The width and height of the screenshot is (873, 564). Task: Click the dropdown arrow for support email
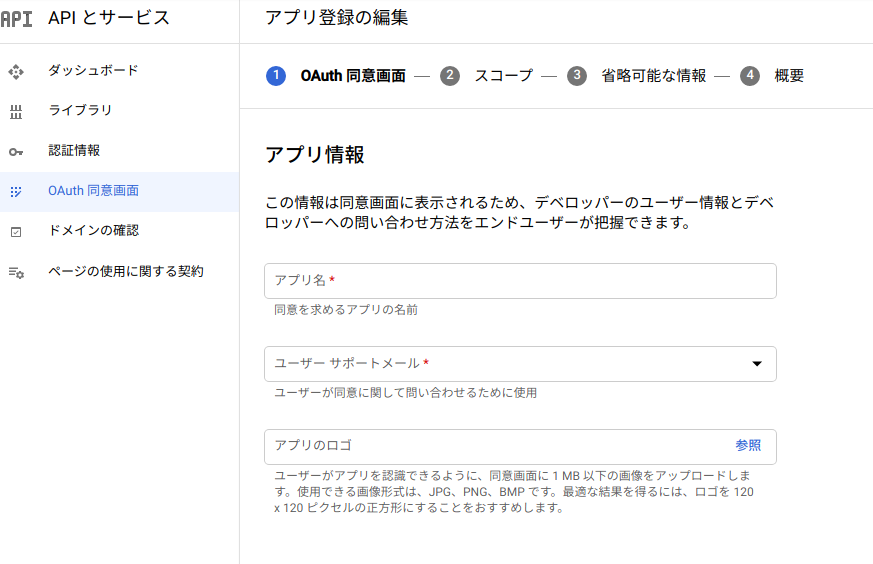point(757,364)
